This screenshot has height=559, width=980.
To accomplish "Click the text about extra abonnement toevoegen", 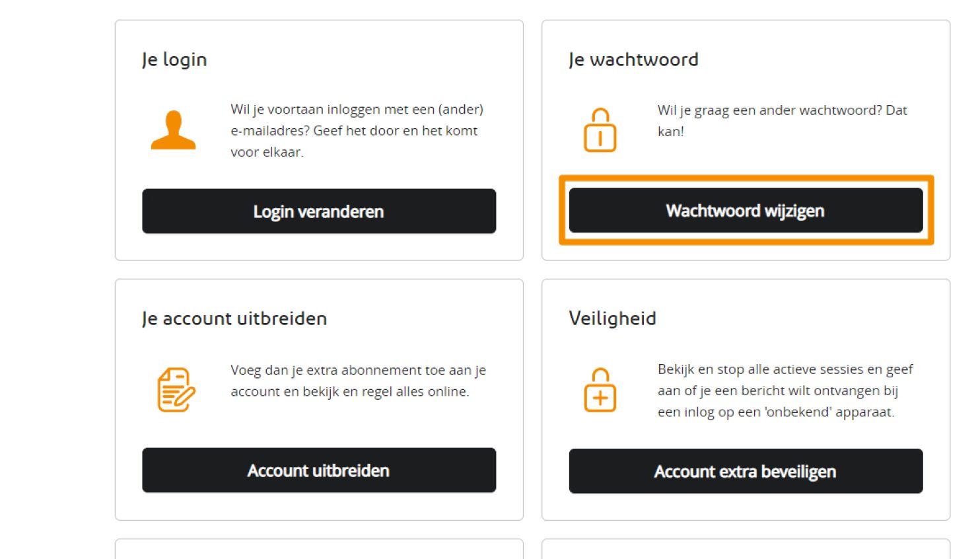I will point(358,381).
